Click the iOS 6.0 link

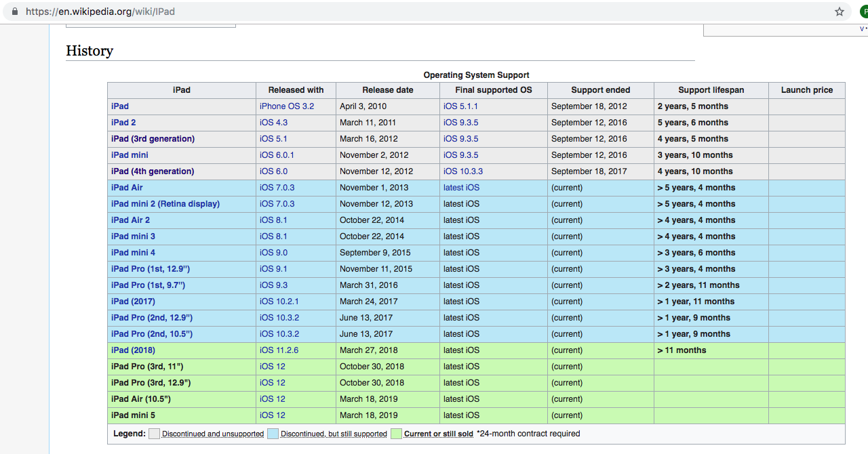[x=273, y=171]
